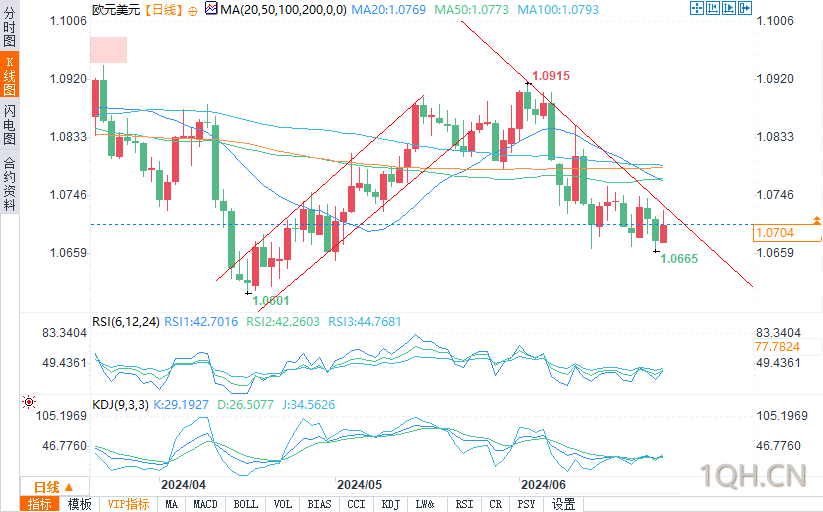The height and width of the screenshot is (512, 823).
Task: Open the 合约资料 side tab
Action: 9,183
